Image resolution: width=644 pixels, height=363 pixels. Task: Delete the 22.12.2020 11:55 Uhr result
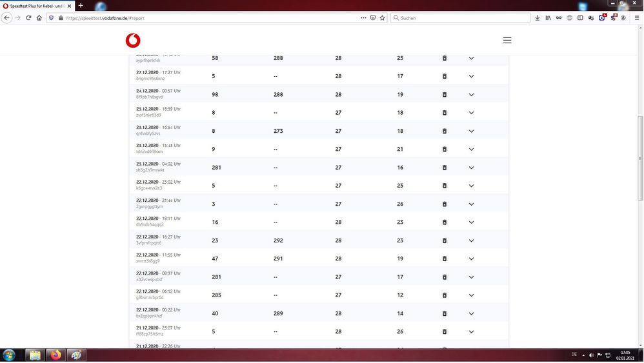point(445,259)
